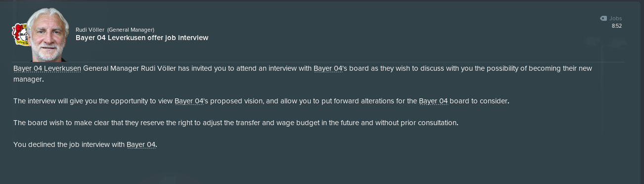This screenshot has width=644, height=184.
Task: Click the 8:52 message timestamp
Action: coord(616,26)
